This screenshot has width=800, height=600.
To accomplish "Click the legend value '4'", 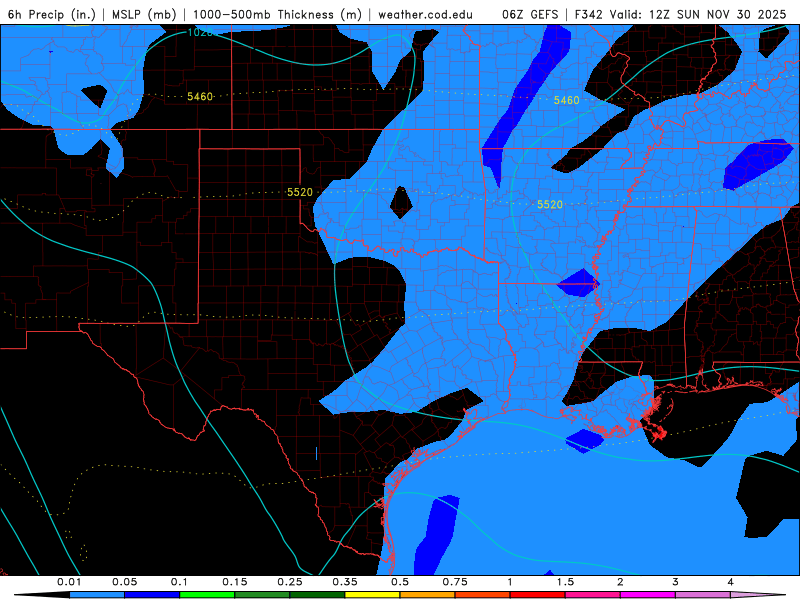I will tap(730, 582).
